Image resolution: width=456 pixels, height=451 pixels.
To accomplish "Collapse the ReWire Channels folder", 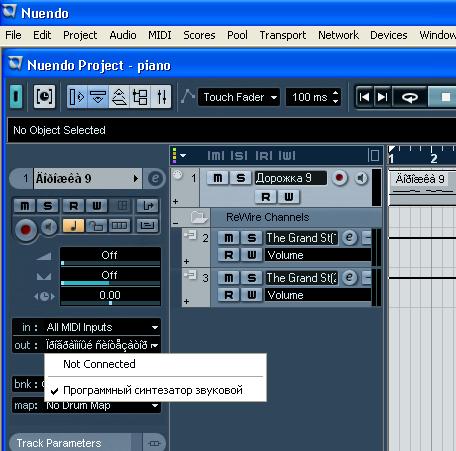I will tap(176, 223).
